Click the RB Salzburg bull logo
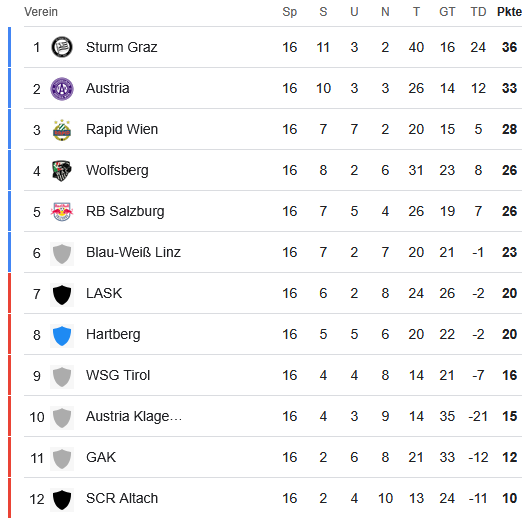 tap(62, 212)
